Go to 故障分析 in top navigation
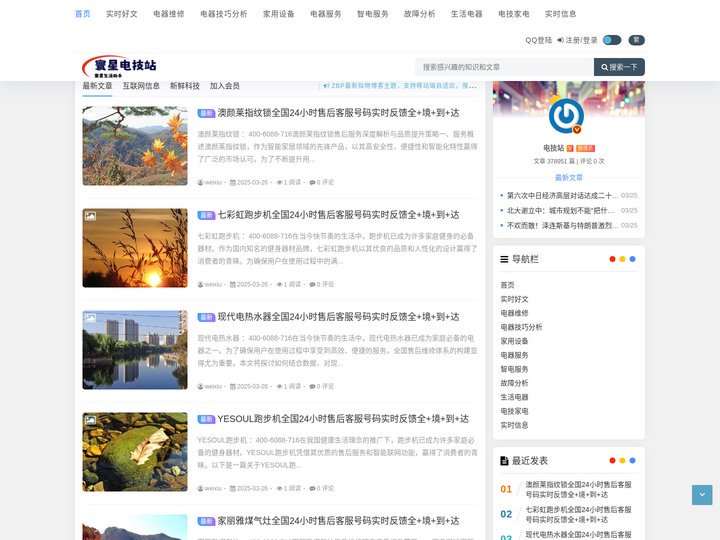Screen dimensions: 720x540 click(420, 14)
